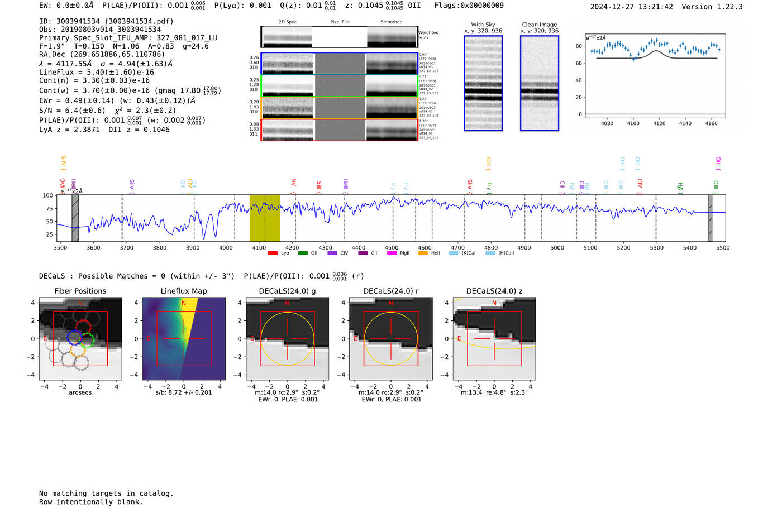The width and height of the screenshot is (782, 532).
Task: Select the timestamp 2024-12-27 13:21:42
Action: [x=632, y=7]
